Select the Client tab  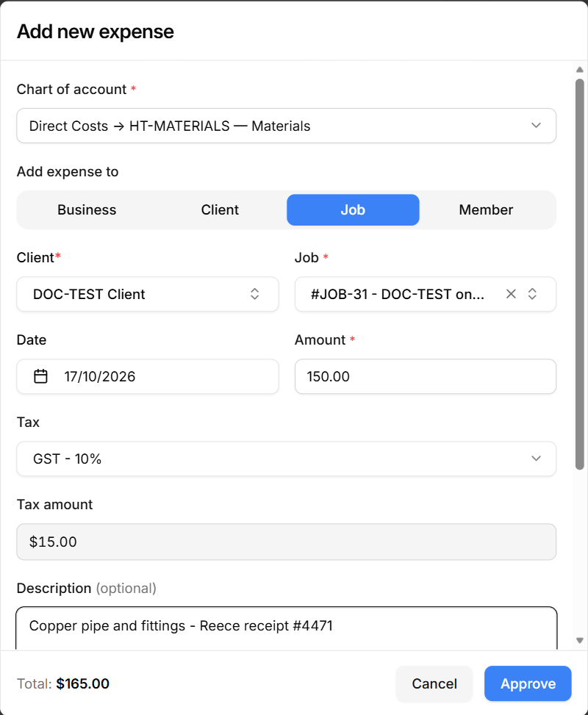(220, 209)
